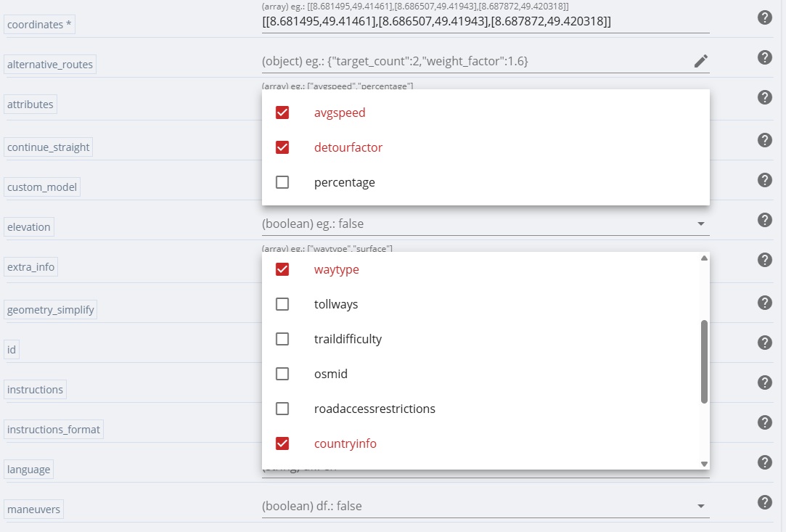Uncheck the avgspeed checkbox
This screenshot has height=532, width=786.
click(282, 112)
